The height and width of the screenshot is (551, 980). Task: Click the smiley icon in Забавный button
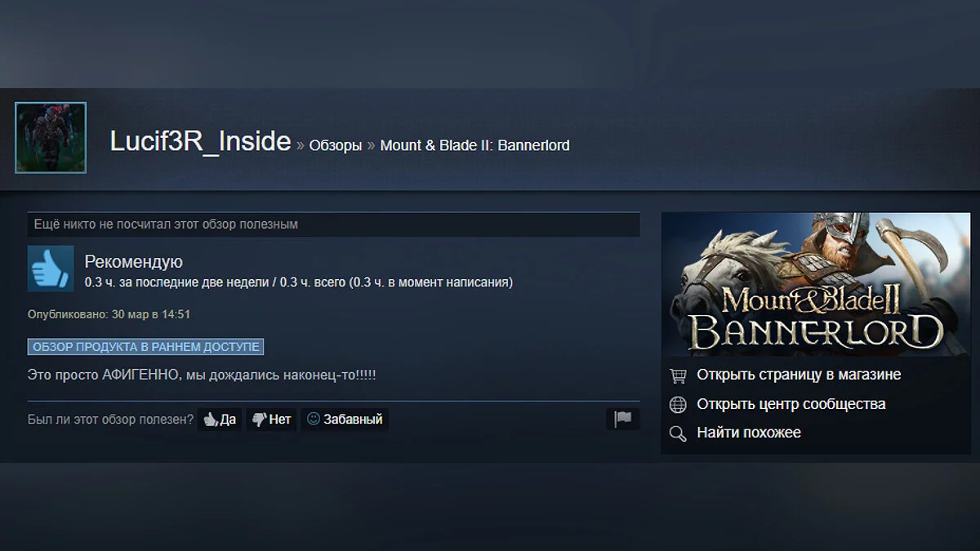point(313,419)
